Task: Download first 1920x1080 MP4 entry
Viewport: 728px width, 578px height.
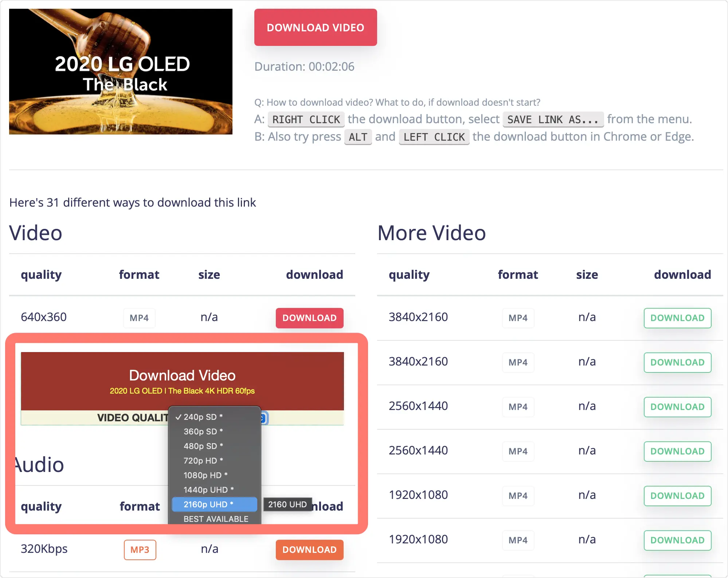Action: pyautogui.click(x=677, y=496)
